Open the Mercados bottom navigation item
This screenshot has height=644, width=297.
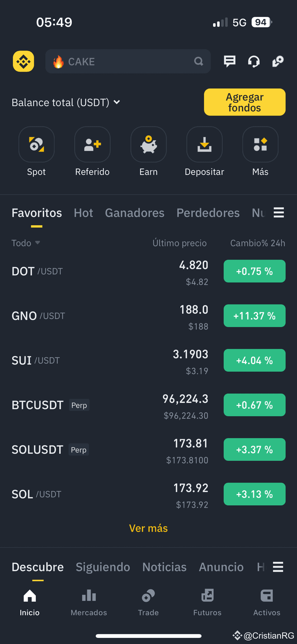89,603
